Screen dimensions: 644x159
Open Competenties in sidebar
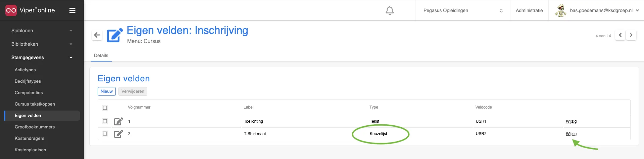[29, 93]
